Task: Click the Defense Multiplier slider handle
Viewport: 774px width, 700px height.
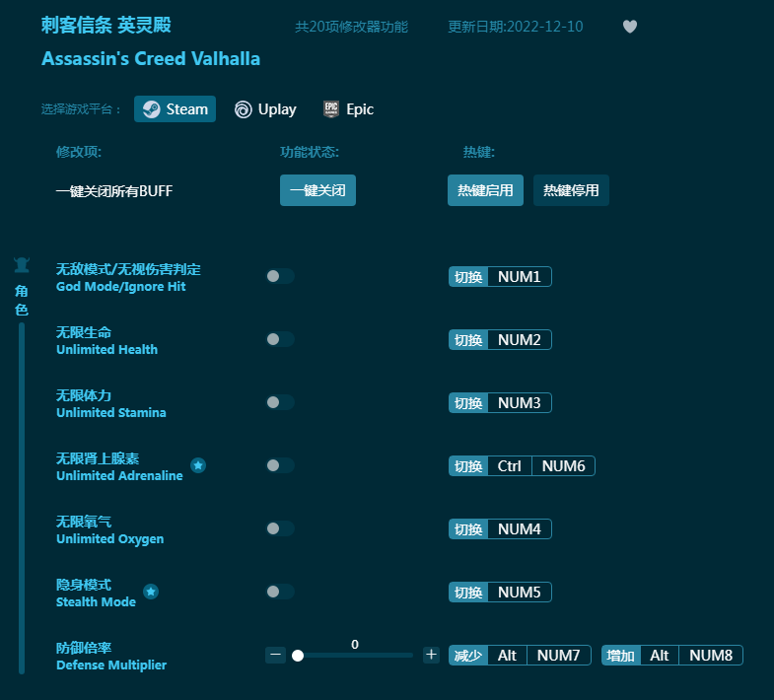Action: [x=298, y=656]
